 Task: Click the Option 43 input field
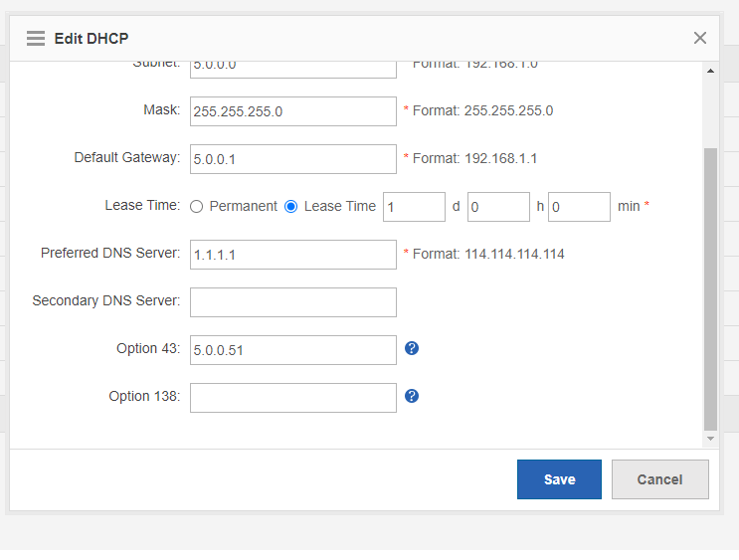point(293,350)
